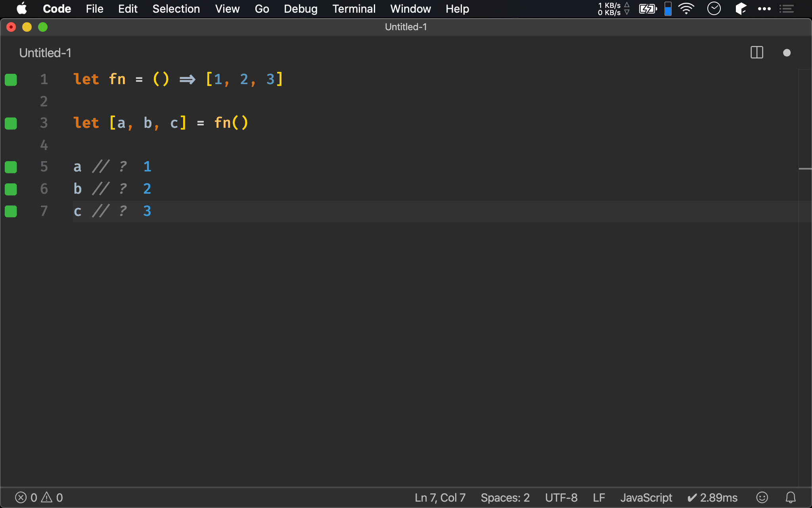Click green coverage marker on line 3
812x508 pixels.
pyautogui.click(x=11, y=123)
